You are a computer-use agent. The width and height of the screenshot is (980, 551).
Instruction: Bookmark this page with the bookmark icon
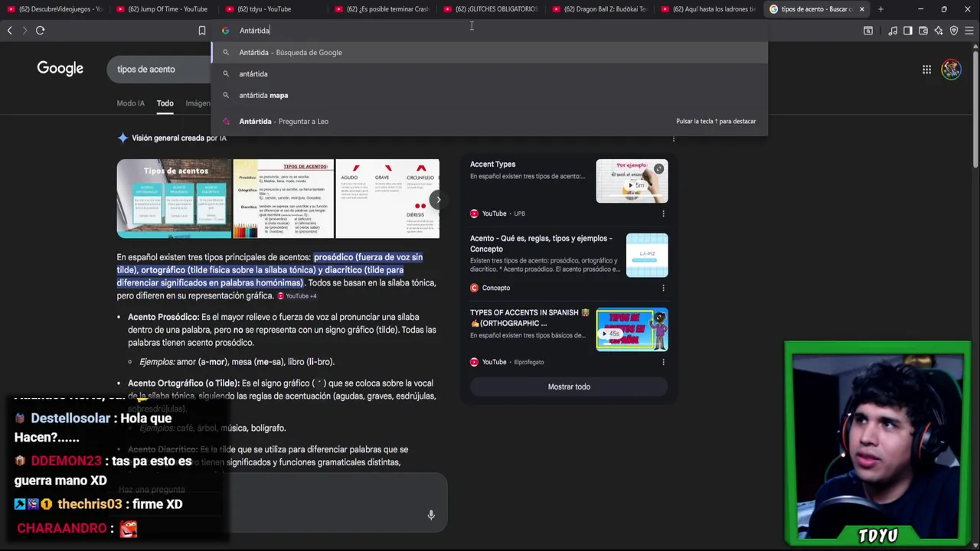point(202,31)
